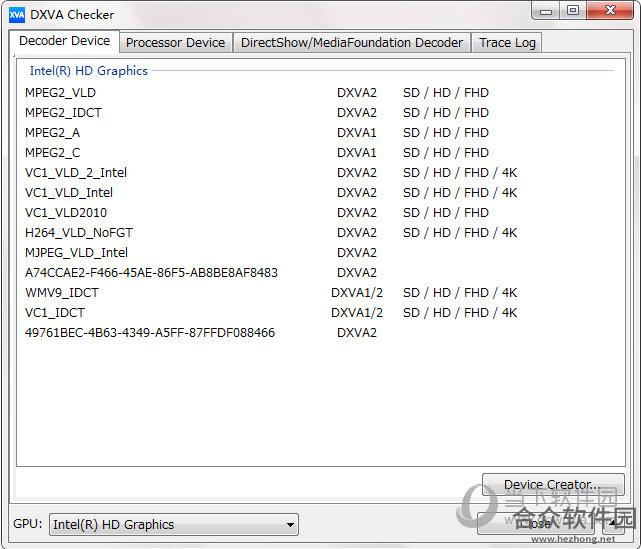Viewport: 641px width, 549px height.
Task: Open the Processor Device tab
Action: coord(175,43)
